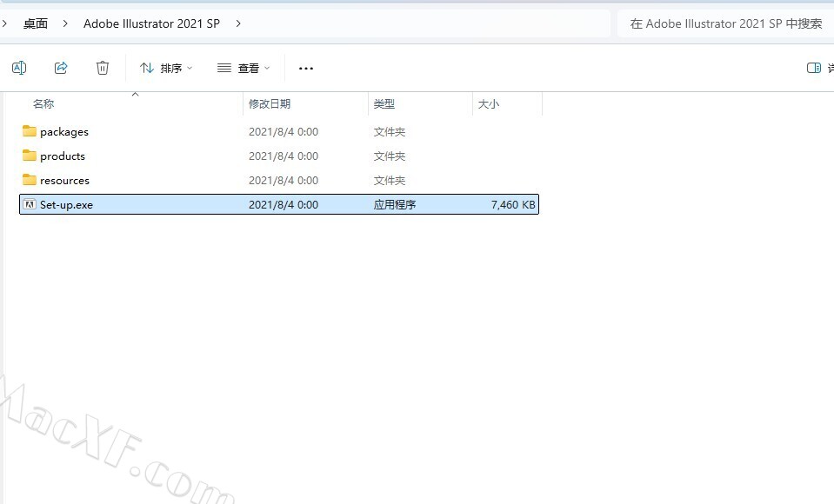Select the products folder icon
Viewport: 834px width, 504px height.
click(x=30, y=156)
